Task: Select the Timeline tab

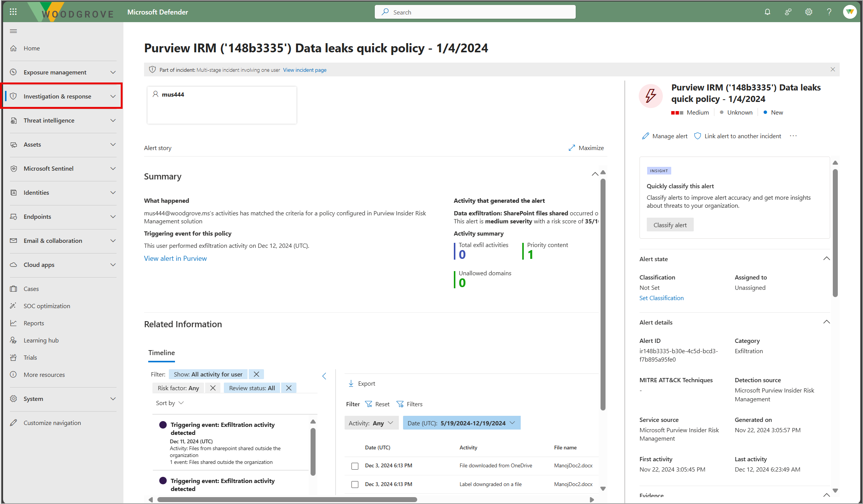Action: [x=161, y=353]
